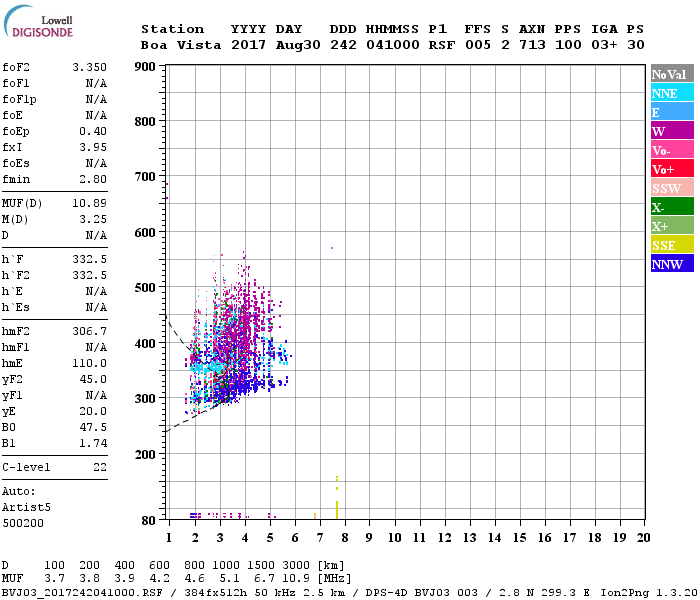Click the SSW legend swatch
The height and width of the screenshot is (600, 700).
pyautogui.click(x=671, y=188)
